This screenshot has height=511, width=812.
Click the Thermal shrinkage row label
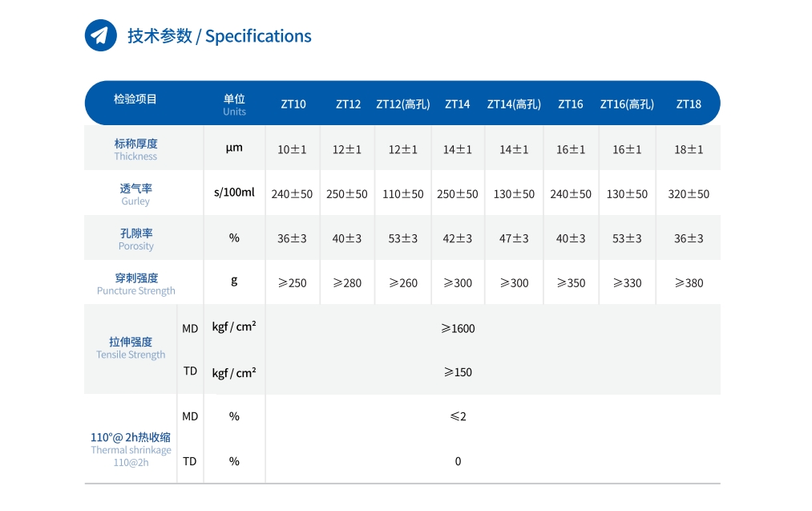pos(131,449)
